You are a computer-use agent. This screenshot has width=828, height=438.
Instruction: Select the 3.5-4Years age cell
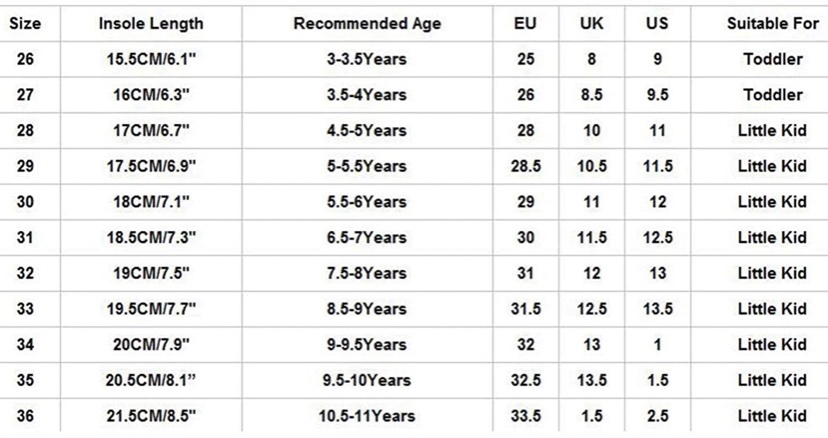pyautogui.click(x=366, y=95)
